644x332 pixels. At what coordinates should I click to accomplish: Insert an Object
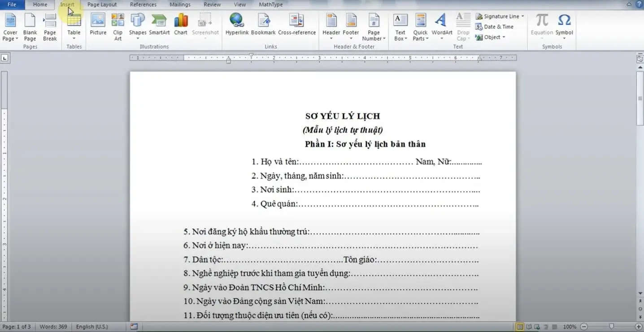[488, 37]
